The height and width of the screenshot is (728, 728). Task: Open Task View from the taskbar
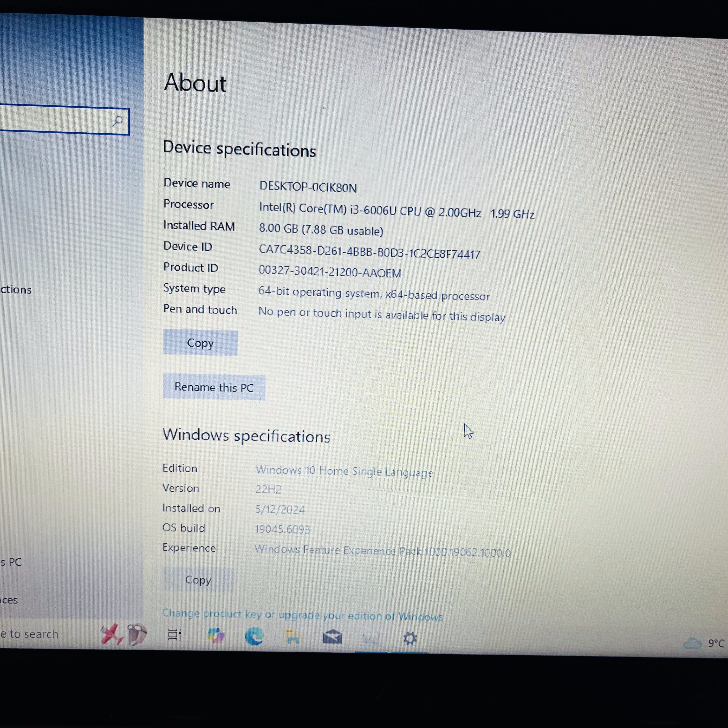[x=174, y=635]
